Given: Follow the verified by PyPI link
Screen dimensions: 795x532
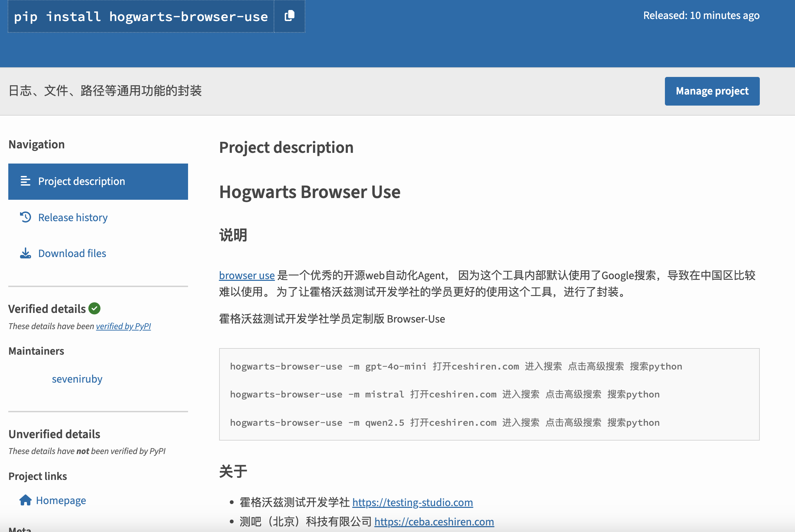Looking at the screenshot, I should coord(123,326).
